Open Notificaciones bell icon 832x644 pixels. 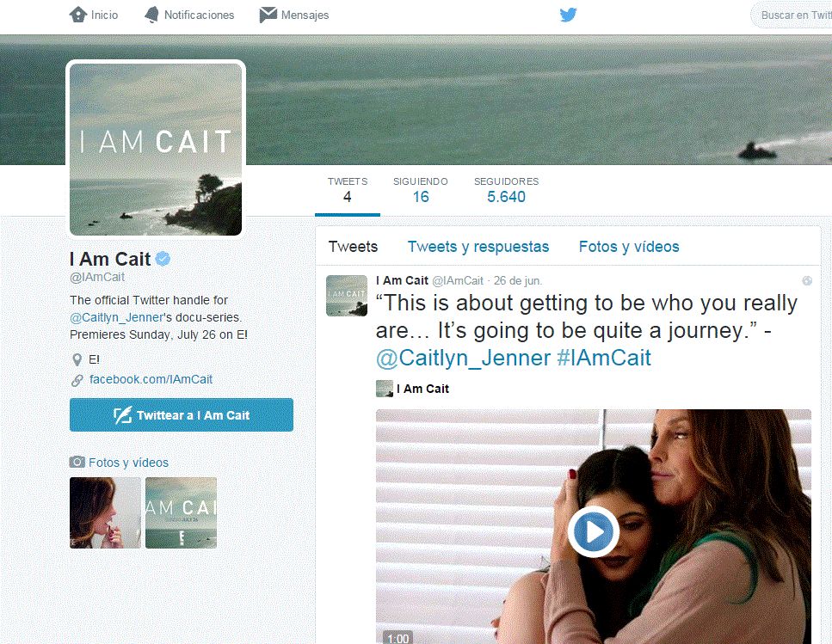tap(151, 15)
